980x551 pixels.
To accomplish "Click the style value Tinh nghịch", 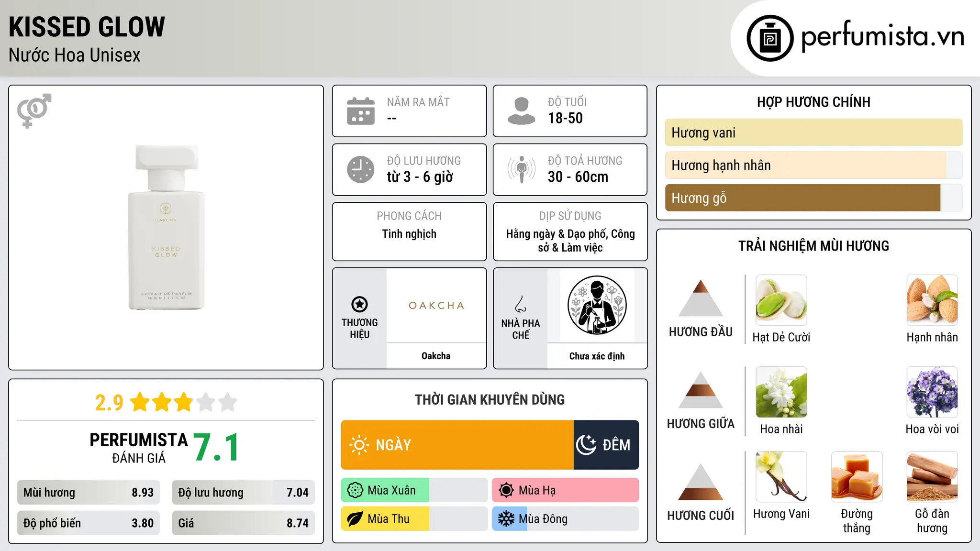I will tap(409, 234).
